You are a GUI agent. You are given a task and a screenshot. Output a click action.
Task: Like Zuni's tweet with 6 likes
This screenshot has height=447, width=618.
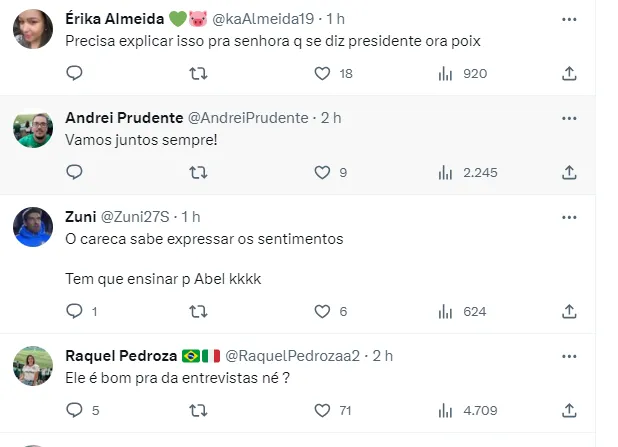[x=322, y=311]
